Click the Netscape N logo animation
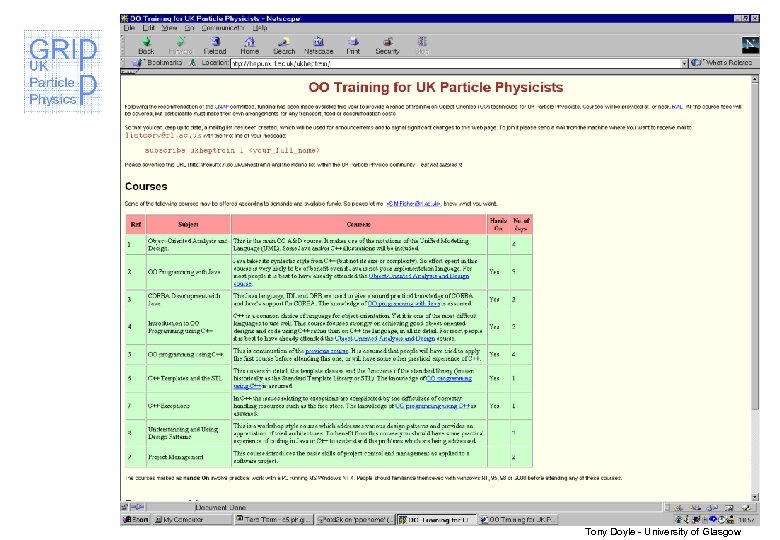Viewport: 780px width, 540px height. [750, 45]
